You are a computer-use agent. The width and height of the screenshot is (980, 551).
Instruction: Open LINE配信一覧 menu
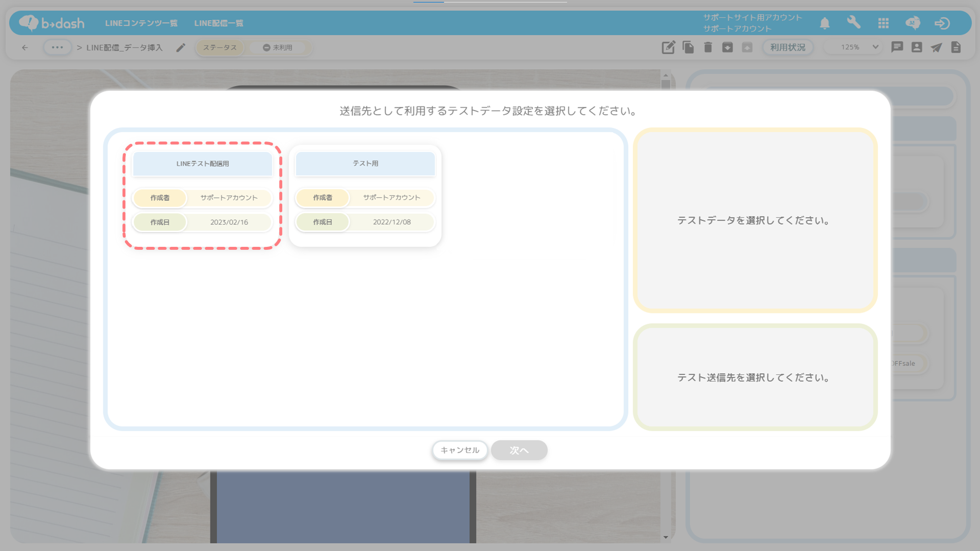point(219,23)
